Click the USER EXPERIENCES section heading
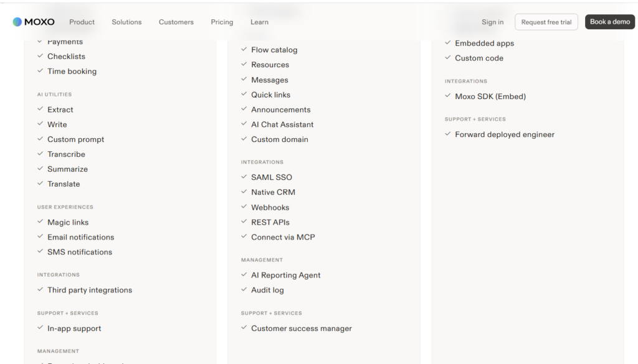 tap(65, 207)
